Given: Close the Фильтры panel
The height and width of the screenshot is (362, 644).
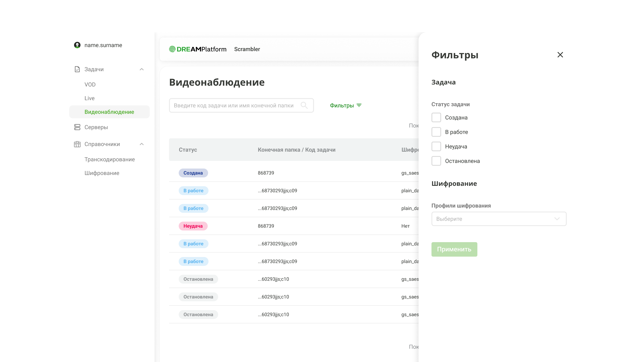Looking at the screenshot, I should tap(560, 55).
